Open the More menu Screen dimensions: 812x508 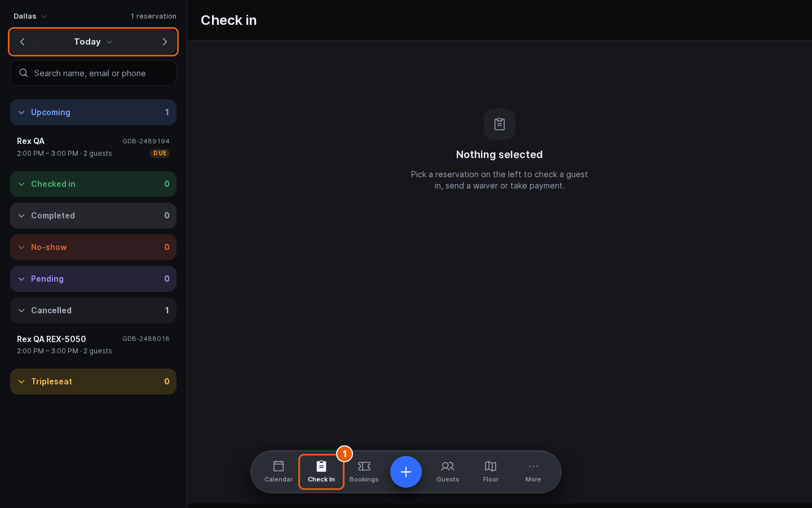tap(533, 472)
